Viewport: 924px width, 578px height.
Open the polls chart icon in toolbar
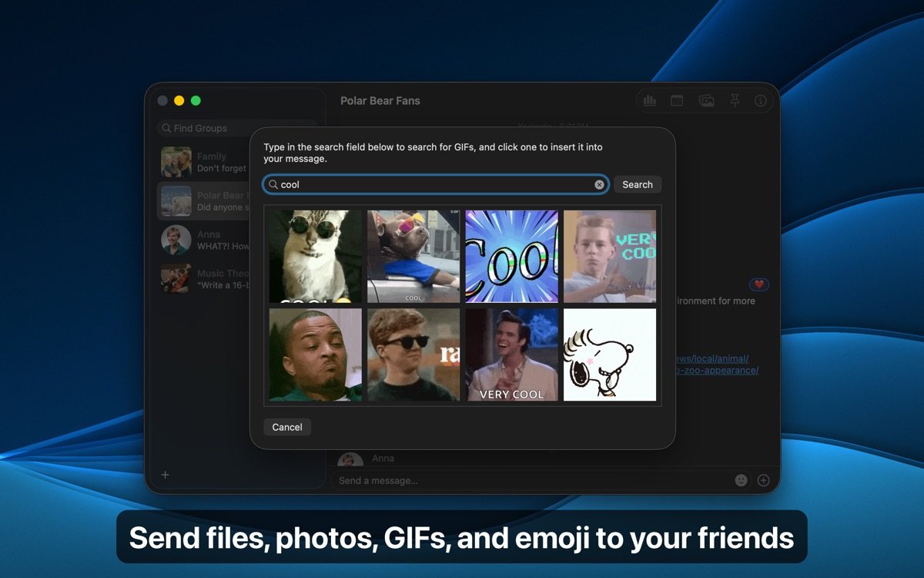click(649, 101)
